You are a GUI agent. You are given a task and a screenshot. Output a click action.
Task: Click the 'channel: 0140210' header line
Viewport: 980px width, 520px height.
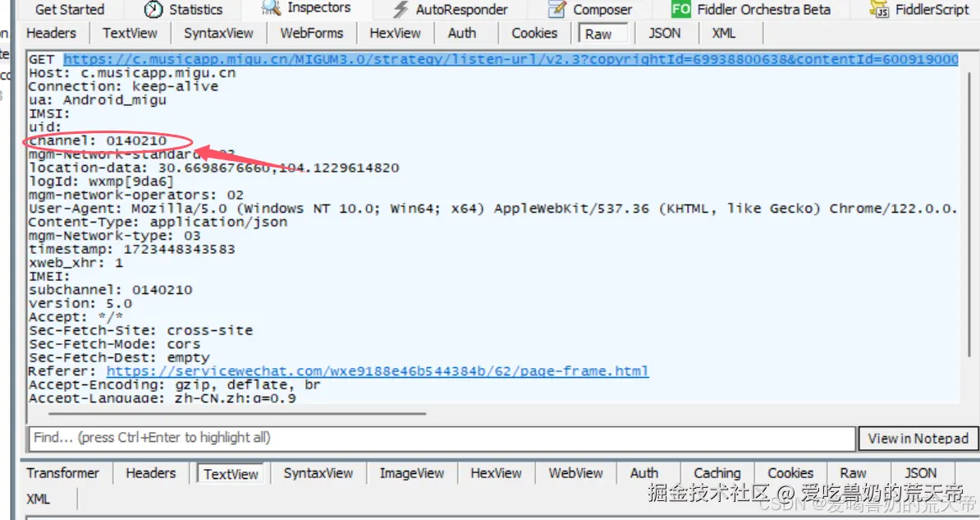(x=98, y=140)
